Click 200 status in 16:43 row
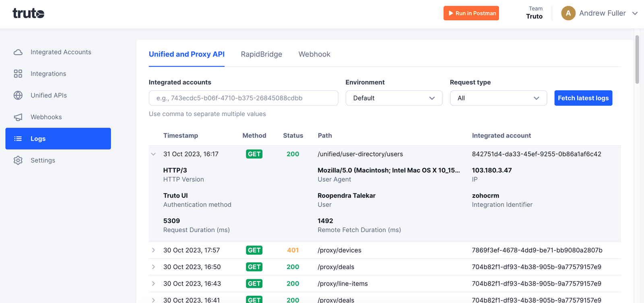 [x=293, y=284]
